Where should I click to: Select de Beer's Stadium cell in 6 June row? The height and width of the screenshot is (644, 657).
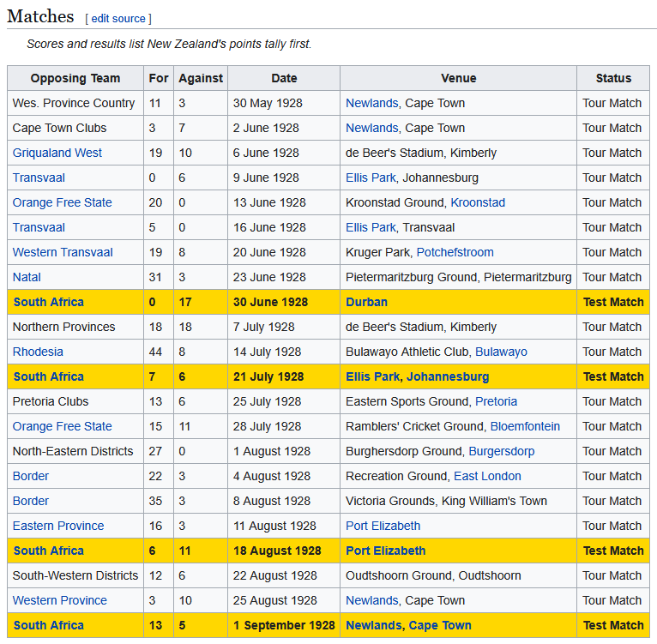tap(458, 153)
